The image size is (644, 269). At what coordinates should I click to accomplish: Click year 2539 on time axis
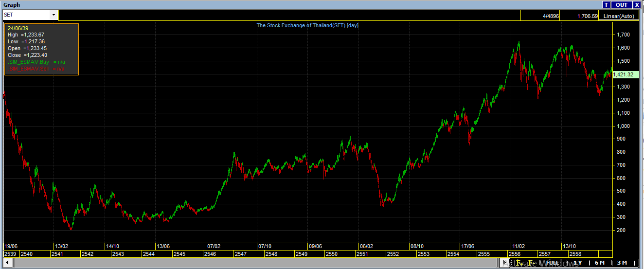point(10,254)
